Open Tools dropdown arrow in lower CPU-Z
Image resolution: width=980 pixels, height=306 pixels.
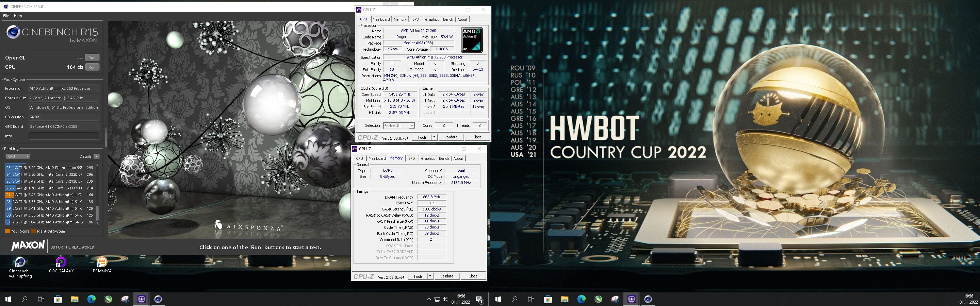click(x=430, y=276)
